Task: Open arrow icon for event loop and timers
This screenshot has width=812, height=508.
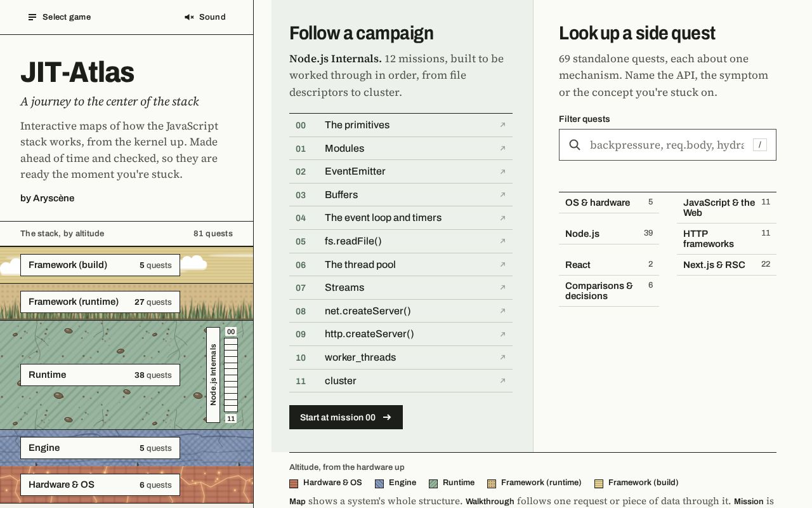Action: 502,218
